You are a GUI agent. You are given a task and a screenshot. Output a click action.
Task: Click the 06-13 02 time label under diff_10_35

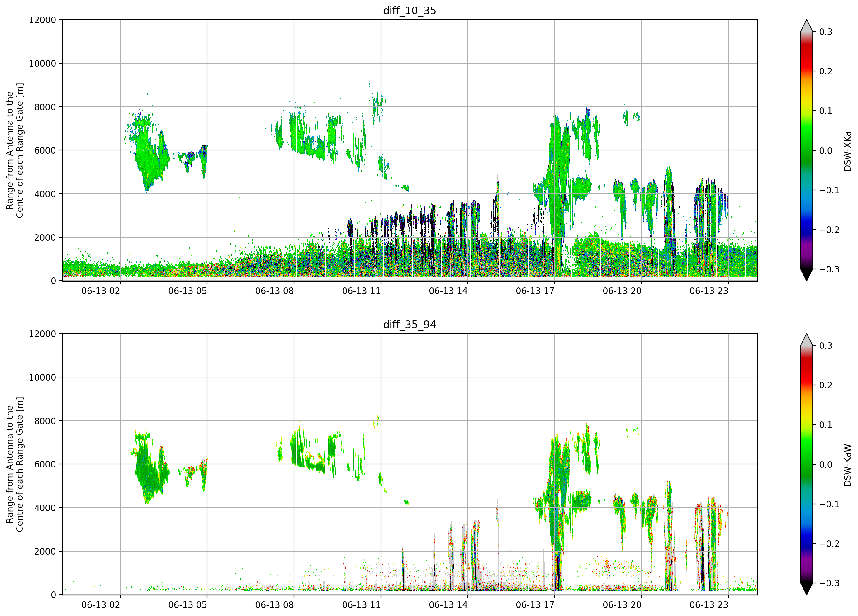point(101,291)
